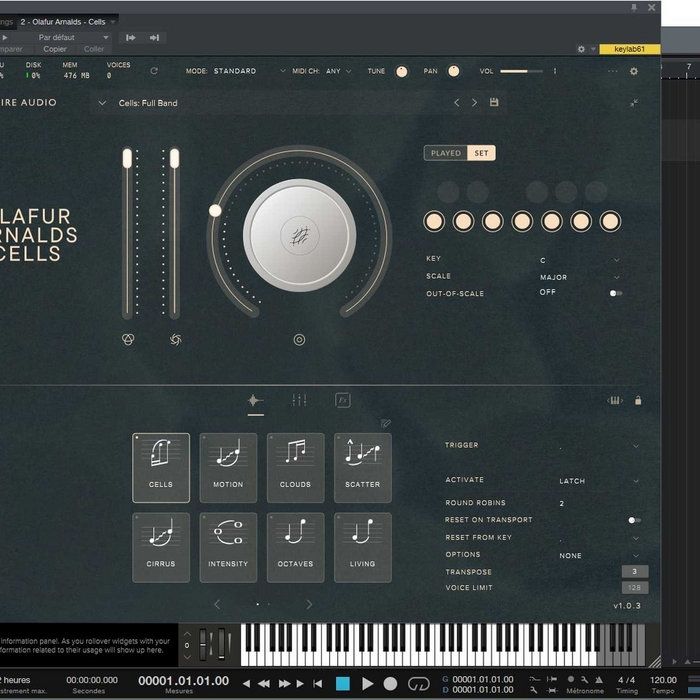This screenshot has height=700, width=700.
Task: Toggle the padlock icon
Action: click(x=638, y=400)
